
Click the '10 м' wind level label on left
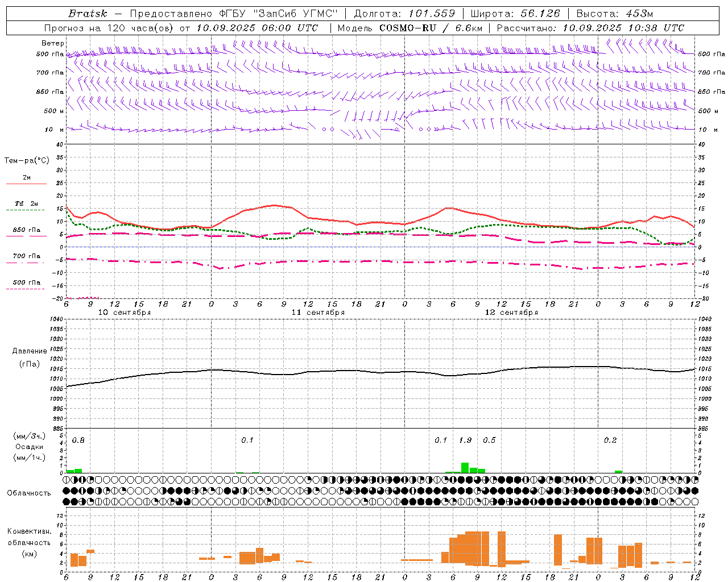54,130
